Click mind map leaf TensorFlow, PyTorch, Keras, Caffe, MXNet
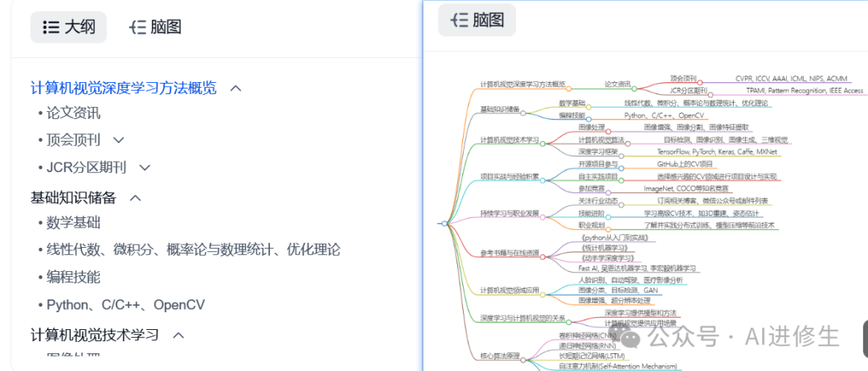The image size is (868, 371). click(x=717, y=151)
